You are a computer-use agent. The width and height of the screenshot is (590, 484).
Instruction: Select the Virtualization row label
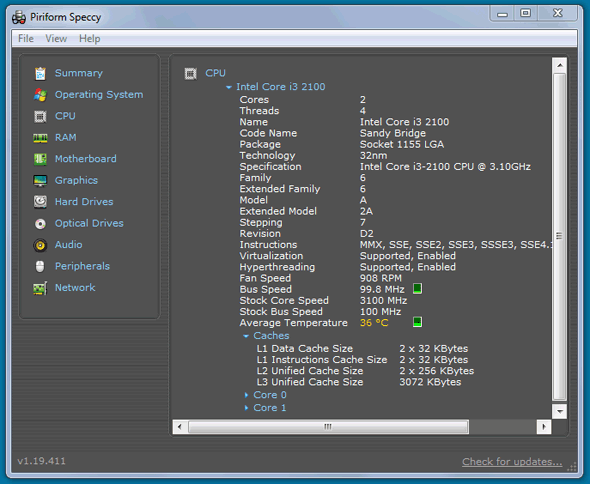pyautogui.click(x=271, y=256)
